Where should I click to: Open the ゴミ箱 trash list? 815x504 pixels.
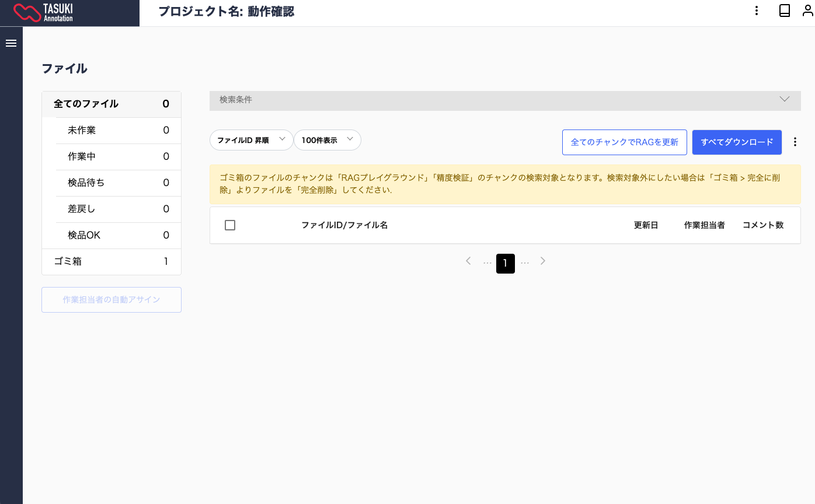[x=112, y=261]
